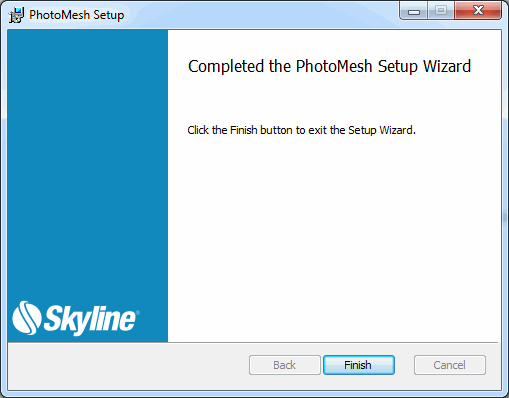This screenshot has width=509, height=398.
Task: Click the word PhotoMesh in the heading
Action: [334, 66]
